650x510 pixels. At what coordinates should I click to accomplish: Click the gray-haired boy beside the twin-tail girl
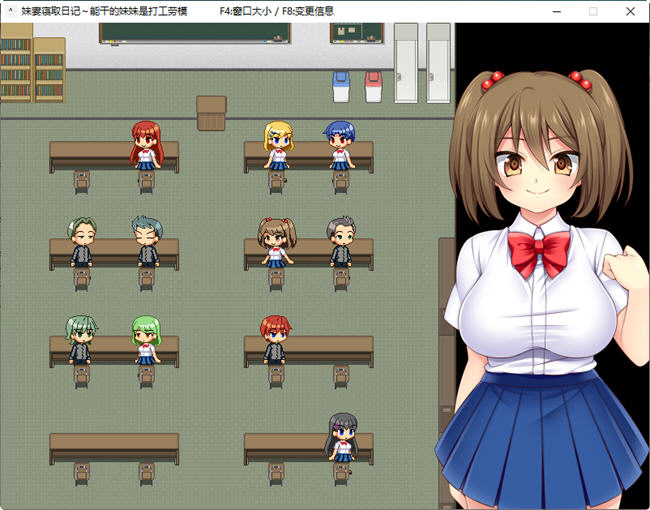click(x=341, y=241)
